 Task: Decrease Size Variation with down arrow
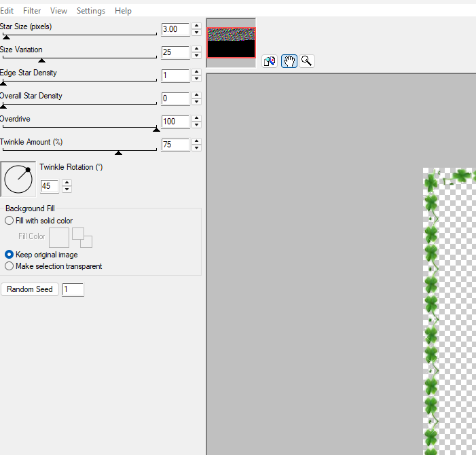tap(197, 56)
